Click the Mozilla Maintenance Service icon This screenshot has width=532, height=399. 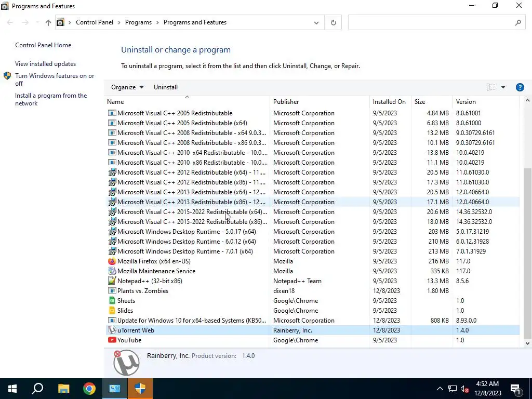112,271
